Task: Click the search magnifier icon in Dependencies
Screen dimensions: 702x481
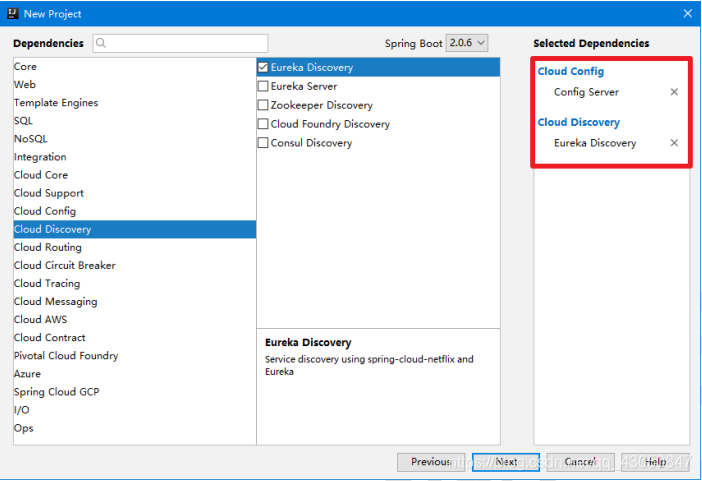Action: [x=101, y=43]
